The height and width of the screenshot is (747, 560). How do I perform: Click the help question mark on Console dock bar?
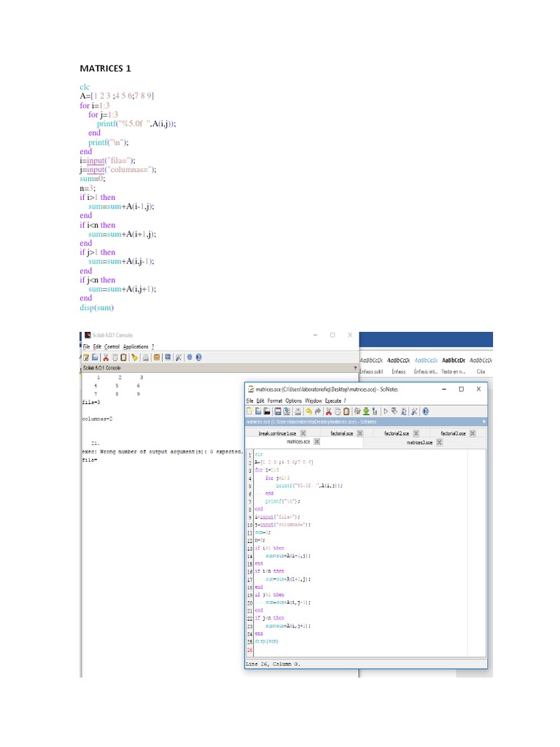coord(355,368)
